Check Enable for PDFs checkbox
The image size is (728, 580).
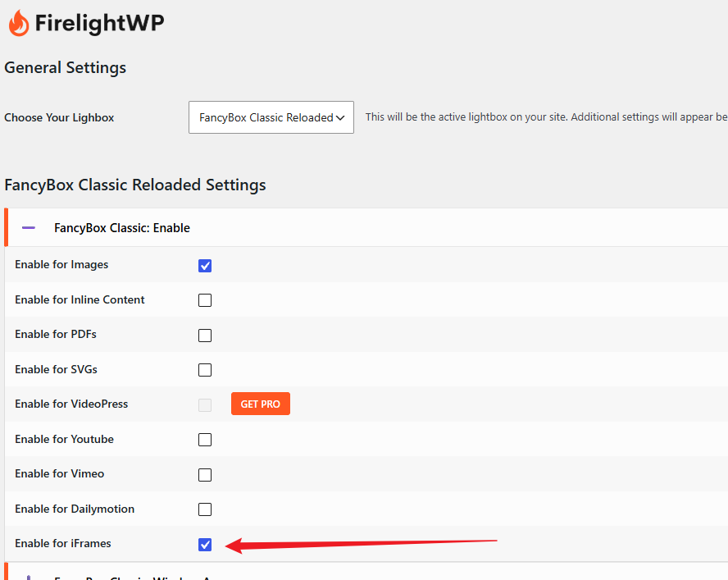click(205, 335)
